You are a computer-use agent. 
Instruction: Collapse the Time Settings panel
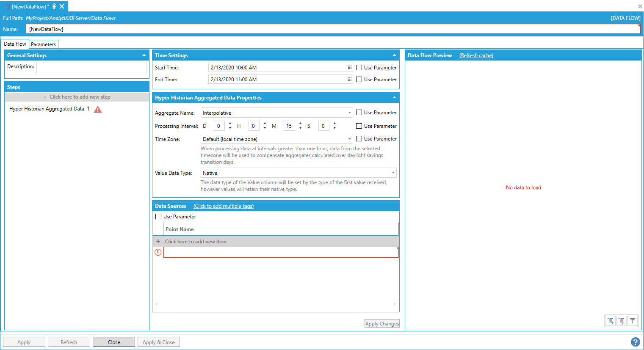click(394, 55)
